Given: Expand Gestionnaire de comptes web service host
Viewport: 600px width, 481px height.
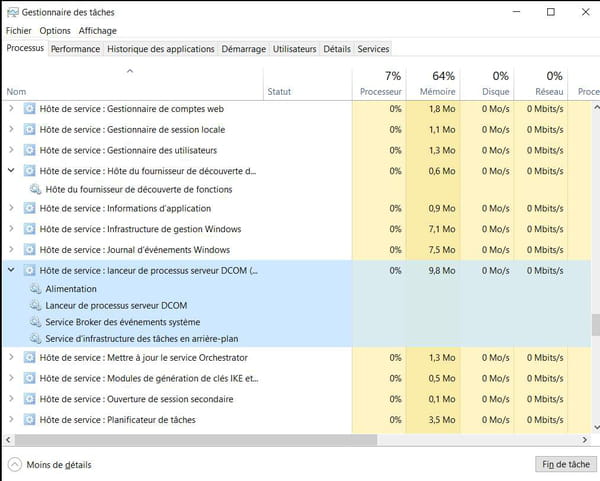Looking at the screenshot, I should (11, 109).
